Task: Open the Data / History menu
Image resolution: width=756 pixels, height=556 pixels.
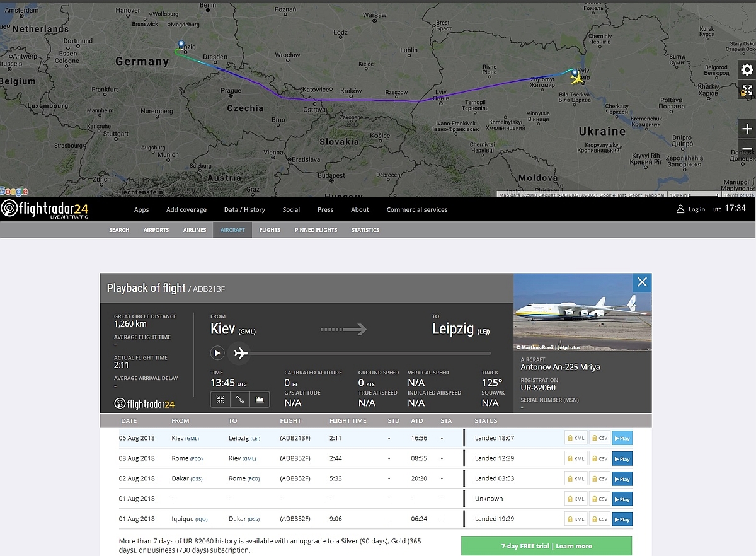Action: (244, 209)
